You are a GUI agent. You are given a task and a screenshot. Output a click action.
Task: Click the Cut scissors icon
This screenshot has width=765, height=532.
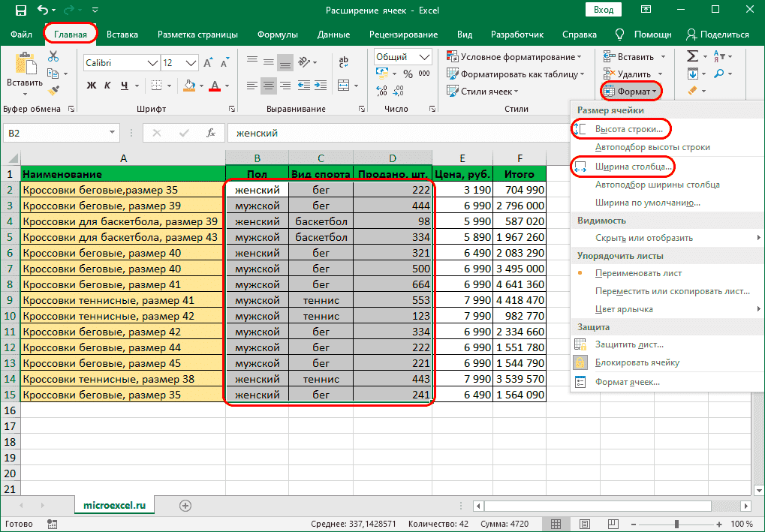53,56
